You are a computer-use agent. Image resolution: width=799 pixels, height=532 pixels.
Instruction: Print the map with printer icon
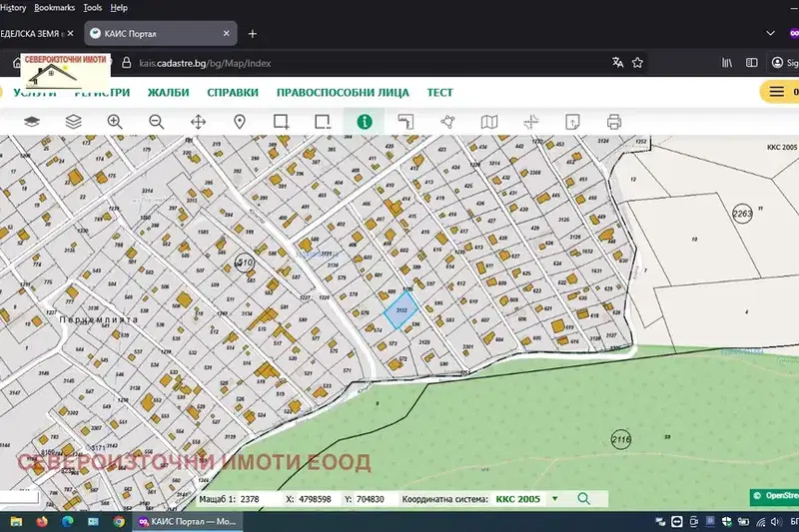click(x=614, y=122)
